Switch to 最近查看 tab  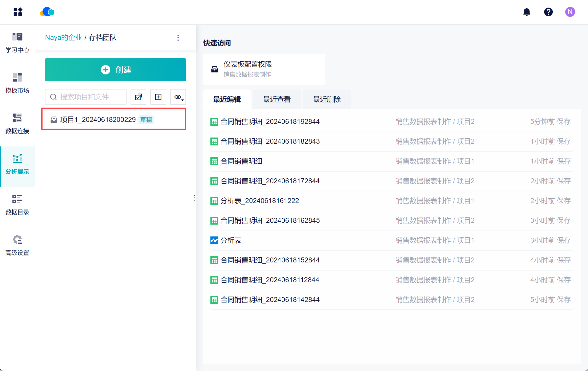[x=277, y=99]
